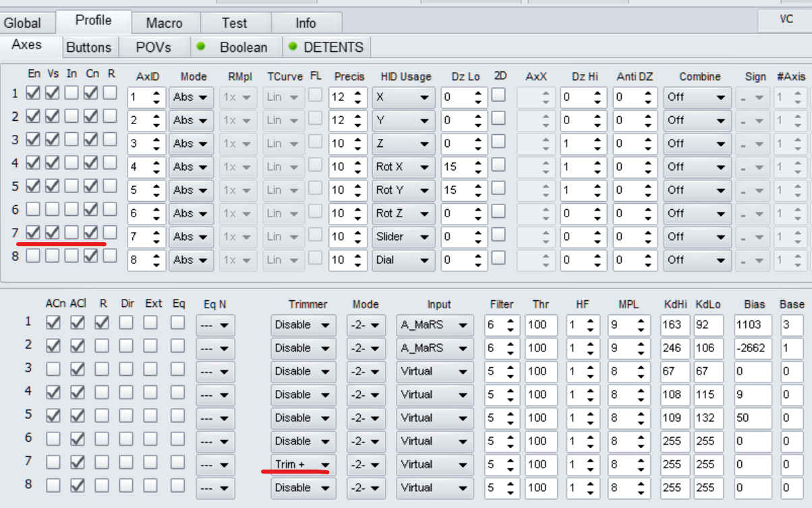This screenshot has height=508, width=812.
Task: Open the Combine dropdown for axis 3
Action: (x=697, y=144)
